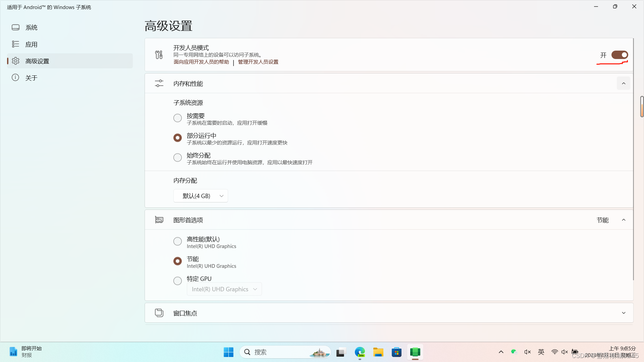Go to the 系统 sidebar page

tap(32, 27)
